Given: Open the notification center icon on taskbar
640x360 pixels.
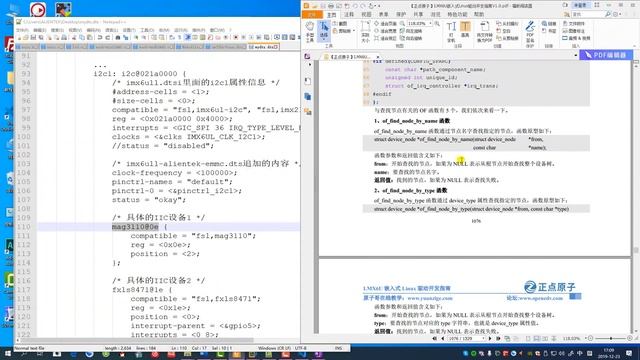Looking at the screenshot, I should 629,353.
